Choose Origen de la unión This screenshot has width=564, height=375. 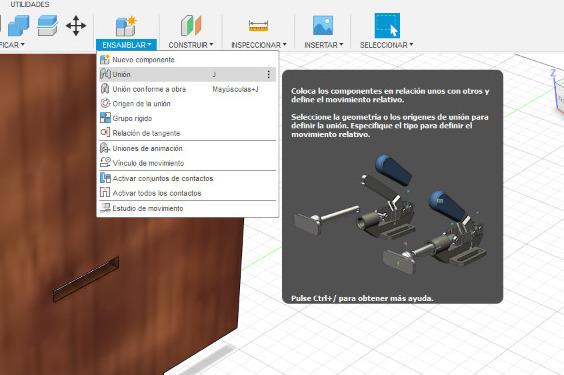(x=187, y=104)
